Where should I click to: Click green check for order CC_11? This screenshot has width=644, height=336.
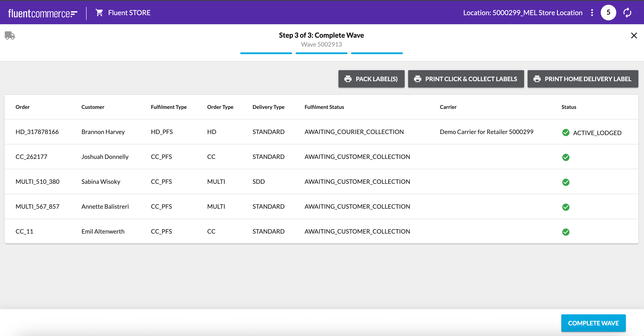point(566,232)
